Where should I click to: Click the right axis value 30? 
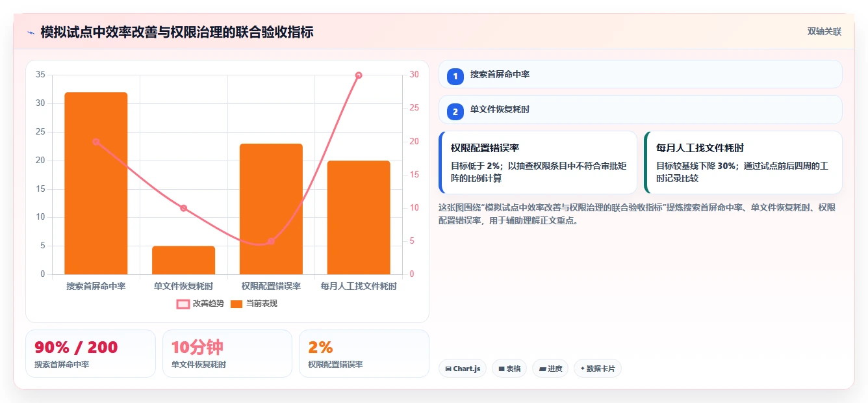[415, 75]
